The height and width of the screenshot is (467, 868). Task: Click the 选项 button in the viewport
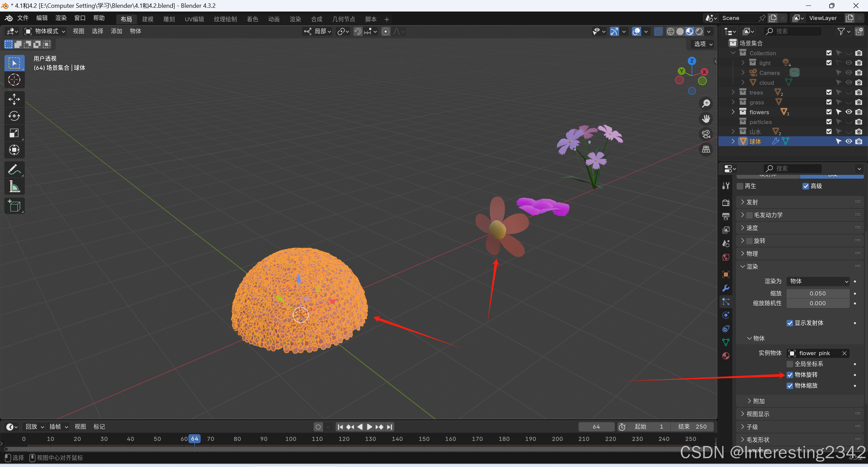703,44
